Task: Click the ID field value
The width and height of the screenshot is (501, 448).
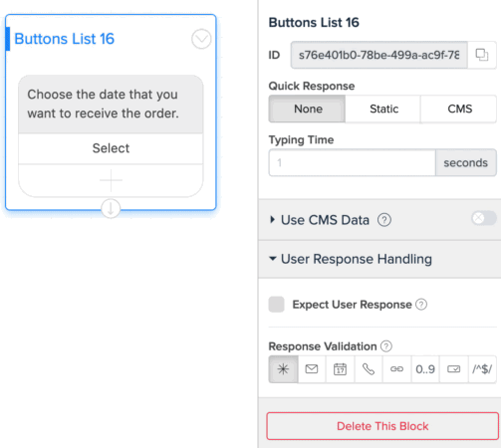Action: 379,55
